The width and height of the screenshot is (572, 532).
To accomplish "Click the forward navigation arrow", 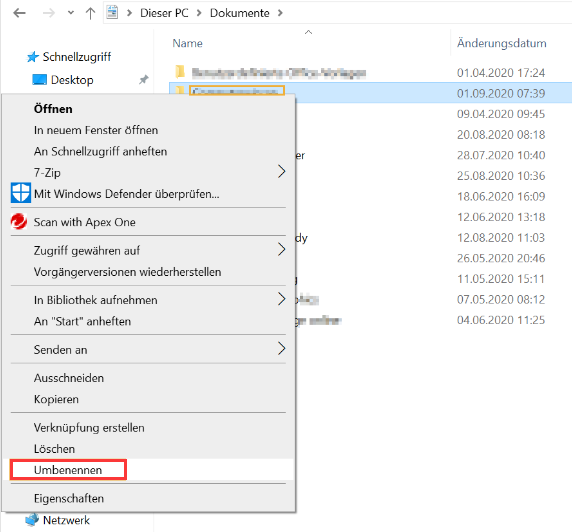I will point(49,13).
